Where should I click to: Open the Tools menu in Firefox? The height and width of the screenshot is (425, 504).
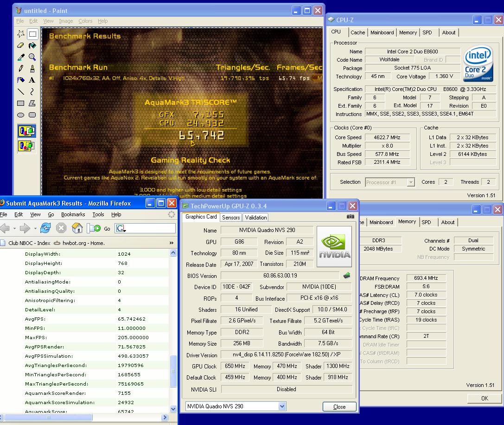tap(98, 214)
